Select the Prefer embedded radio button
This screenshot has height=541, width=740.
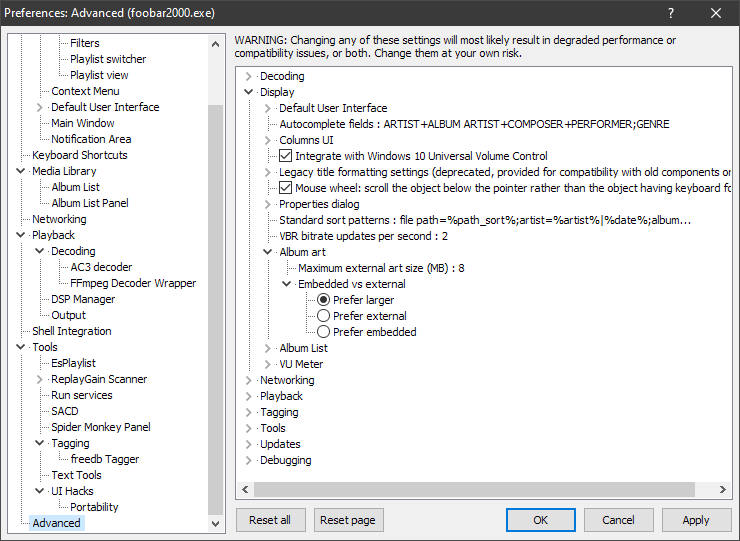[x=323, y=332]
